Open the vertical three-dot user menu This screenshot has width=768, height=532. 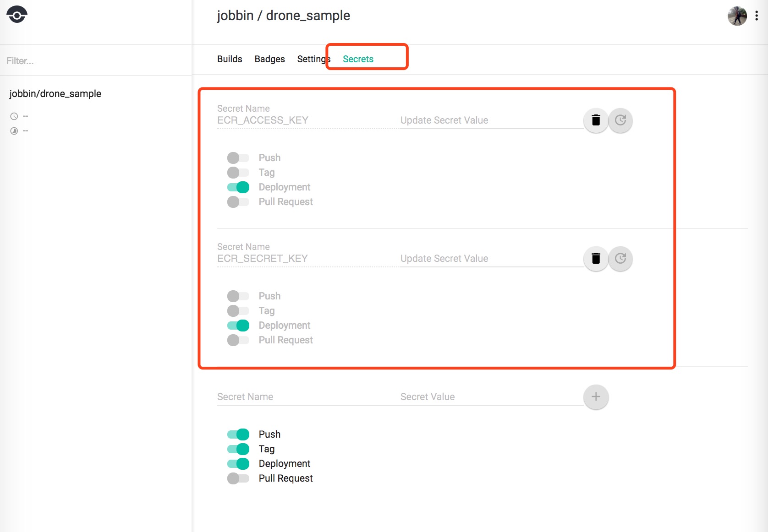tap(757, 16)
